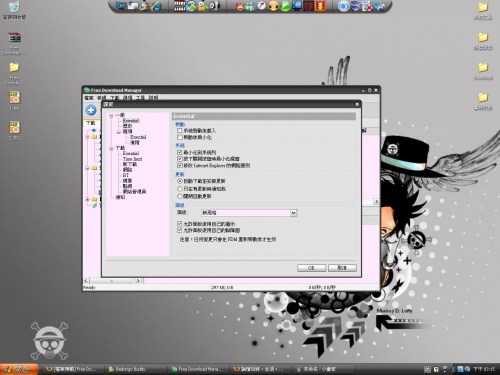This screenshot has width=500, height=375.
Task: Switch to Free Download Manager taskbar button
Action: pyautogui.click(x=198, y=369)
